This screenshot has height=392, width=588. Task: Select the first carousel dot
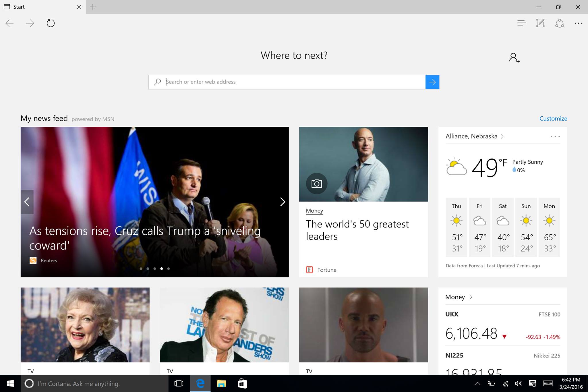pos(141,269)
